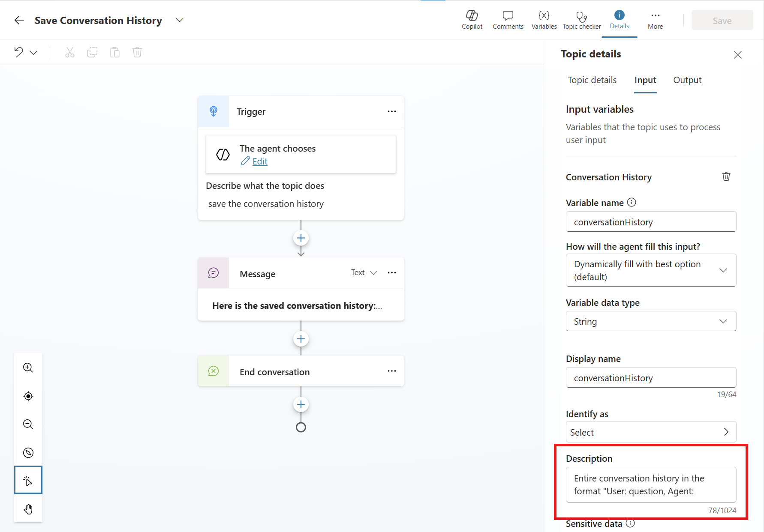The image size is (764, 532).
Task: Click the undo arrow icon
Action: 18,52
